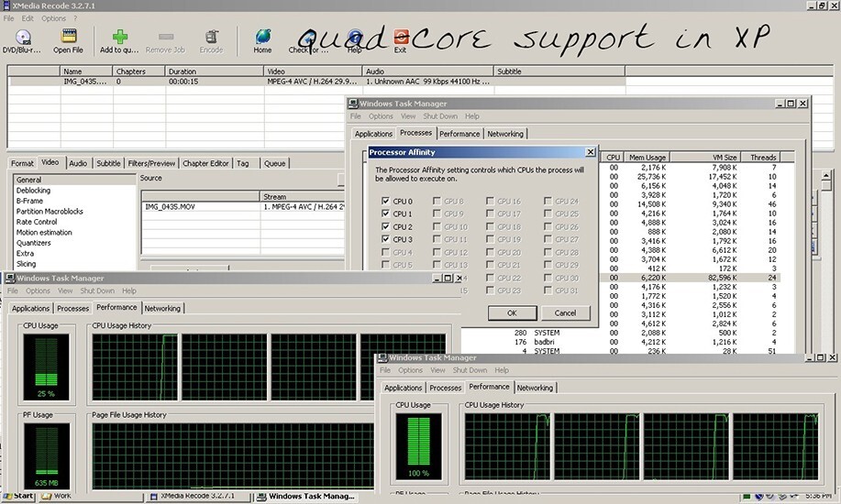Click the greyed CPU 16 checkbox
The width and height of the screenshot is (841, 504).
[x=490, y=201]
